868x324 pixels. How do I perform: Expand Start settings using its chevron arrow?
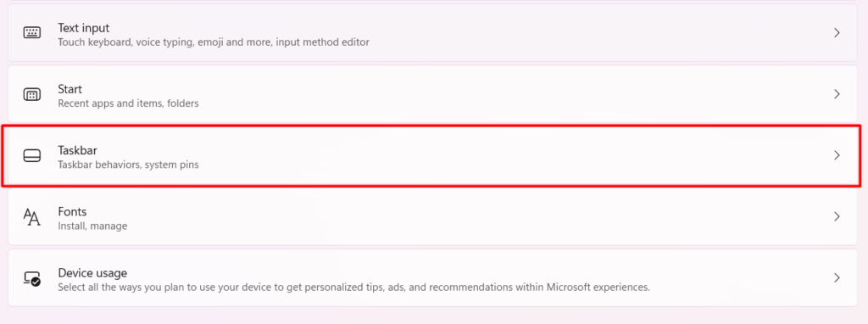click(x=837, y=94)
